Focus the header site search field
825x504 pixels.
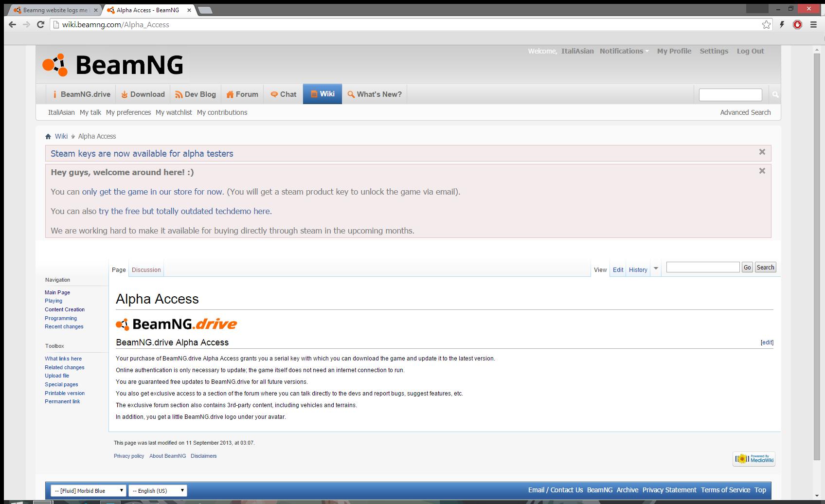pos(730,94)
